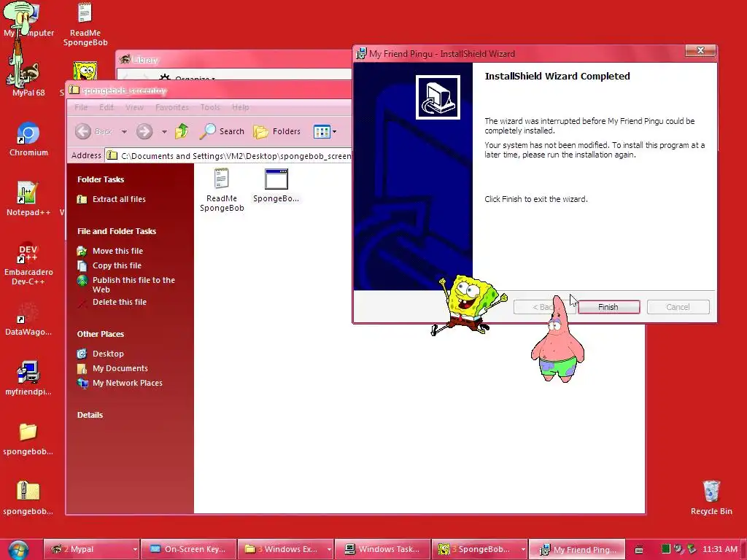Image resolution: width=747 pixels, height=560 pixels.
Task: Open the File menu in Explorer
Action: point(81,107)
